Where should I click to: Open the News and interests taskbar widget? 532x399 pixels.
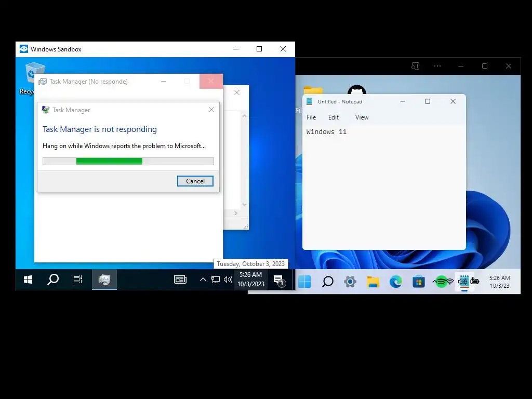[180, 280]
